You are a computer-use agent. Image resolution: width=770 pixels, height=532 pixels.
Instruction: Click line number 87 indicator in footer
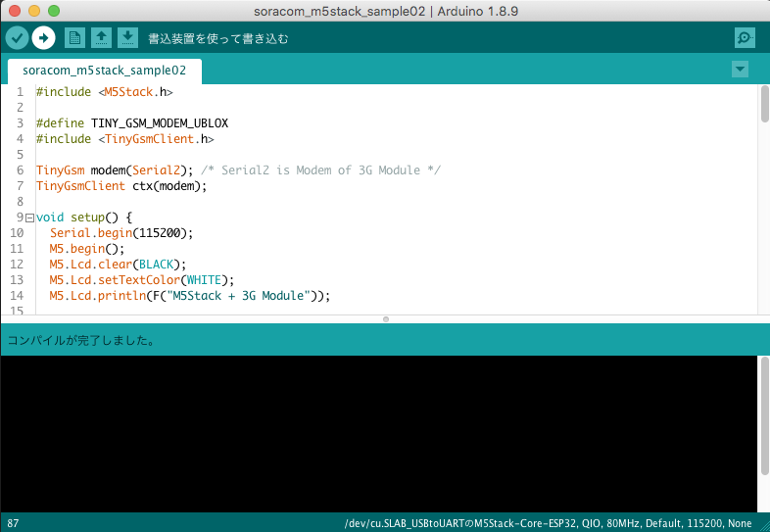[13, 523]
